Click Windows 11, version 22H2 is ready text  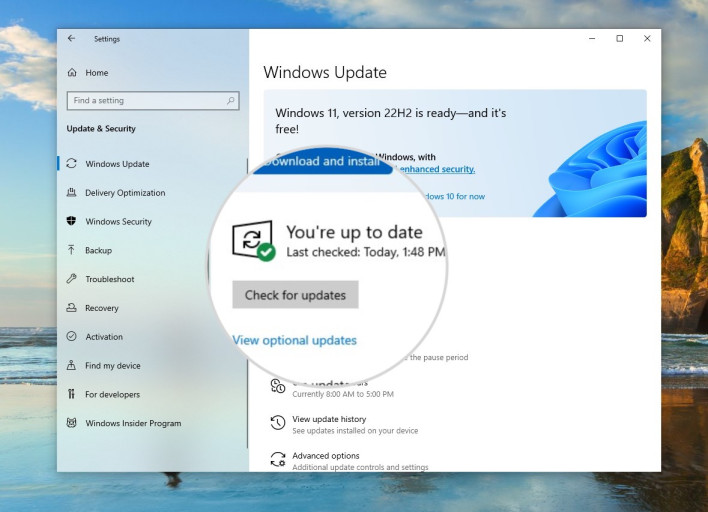tap(391, 121)
